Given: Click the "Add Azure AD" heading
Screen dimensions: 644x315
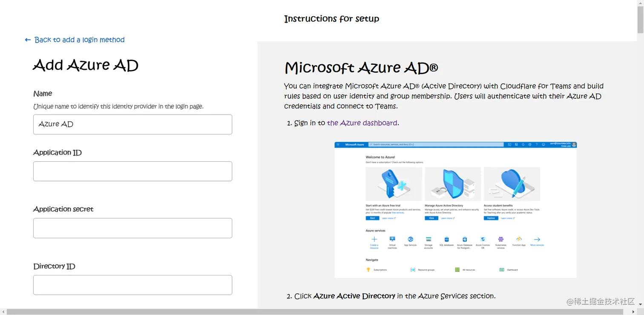Looking at the screenshot, I should (x=86, y=65).
